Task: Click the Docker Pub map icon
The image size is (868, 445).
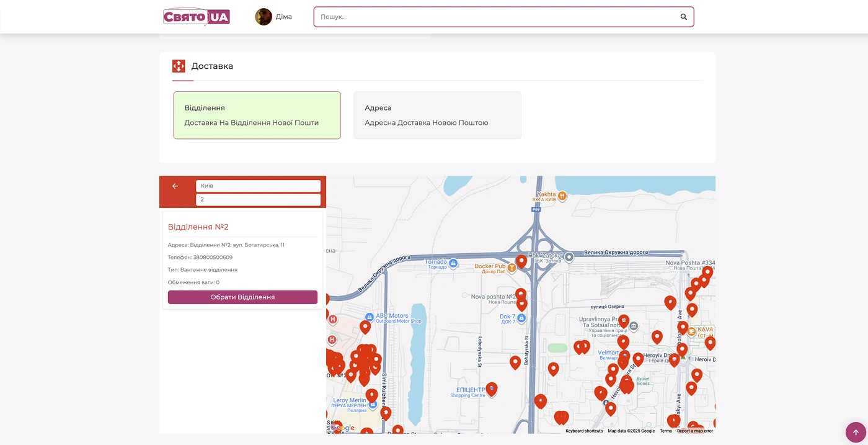Action: [x=514, y=267]
